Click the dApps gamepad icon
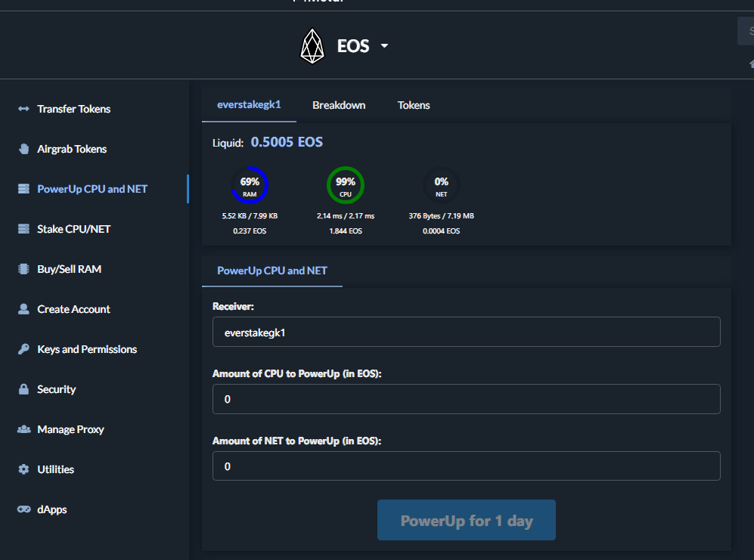This screenshot has height=560, width=754. point(23,509)
